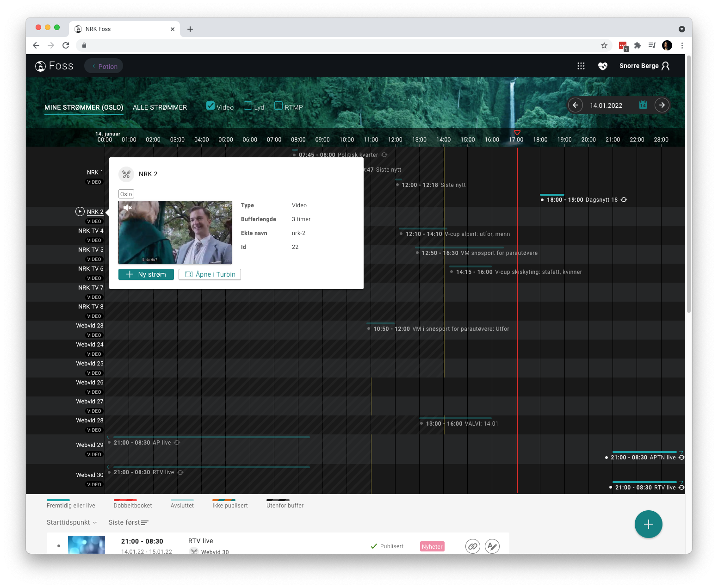
Task: Switch to Mine strømmer (Oslo) tab
Action: (84, 107)
